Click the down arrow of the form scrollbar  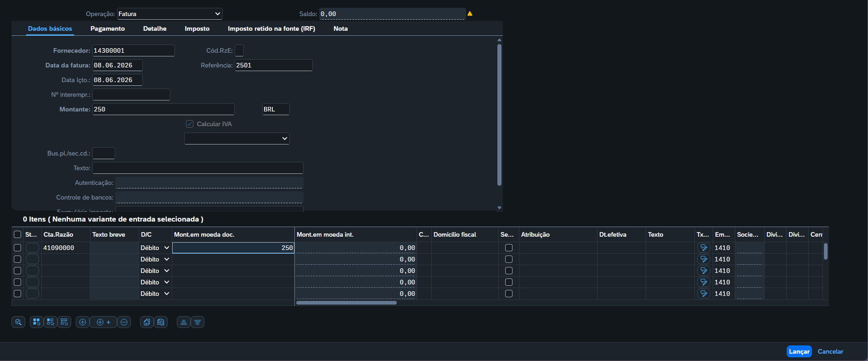pyautogui.click(x=499, y=208)
